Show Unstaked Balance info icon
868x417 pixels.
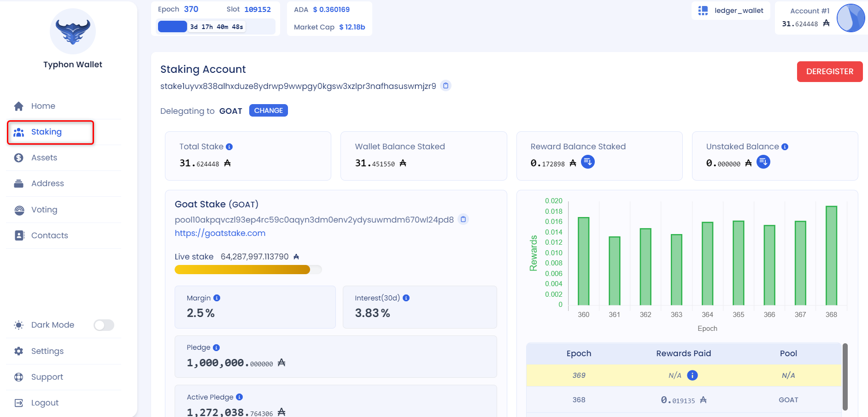pos(785,147)
